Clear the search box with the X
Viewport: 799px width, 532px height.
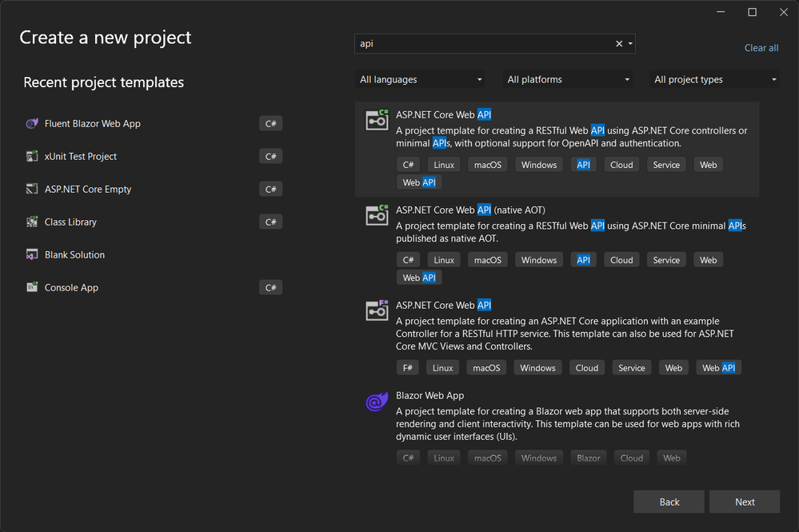point(619,44)
